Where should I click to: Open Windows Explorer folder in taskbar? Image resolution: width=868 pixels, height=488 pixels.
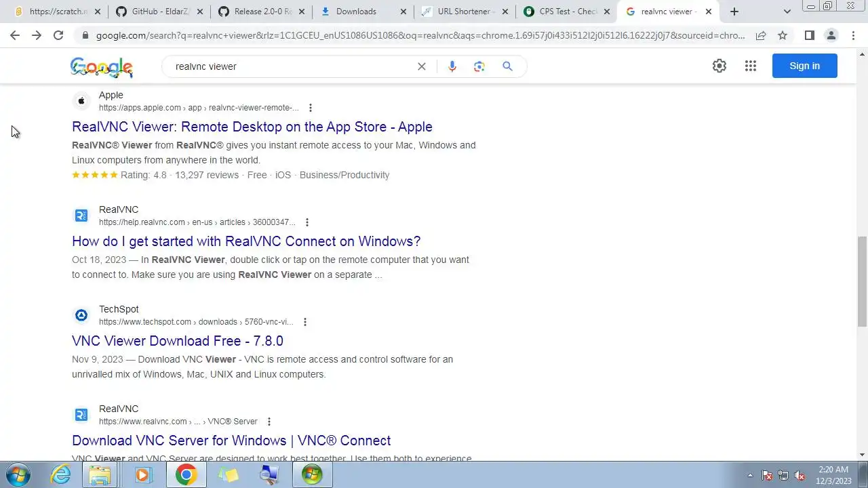coord(100,475)
